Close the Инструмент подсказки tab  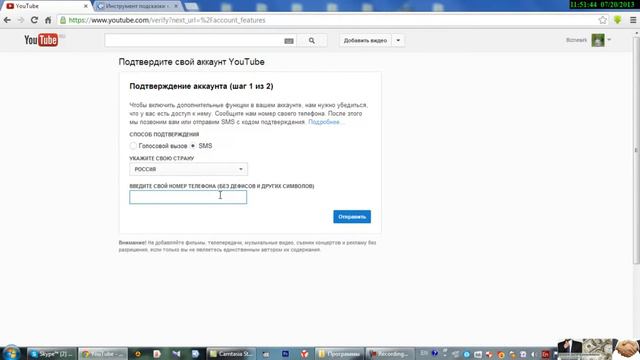[x=176, y=6]
